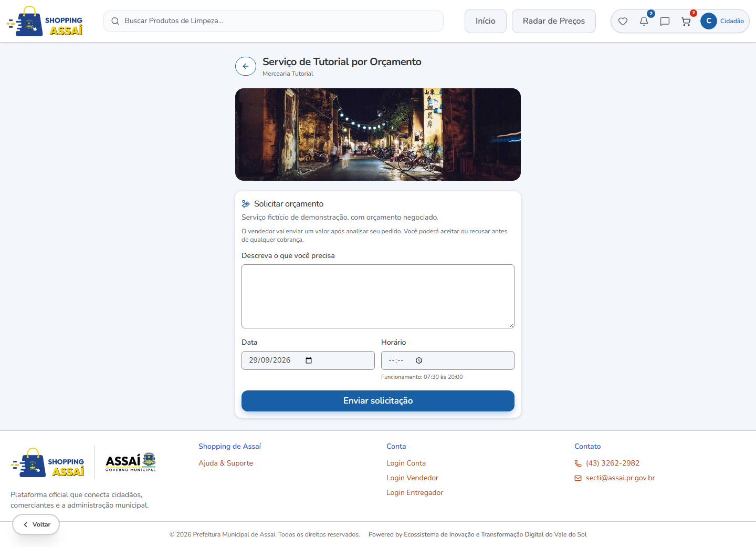Click the Shopping Assaí footer logo
The width and height of the screenshot is (756, 547).
48,462
